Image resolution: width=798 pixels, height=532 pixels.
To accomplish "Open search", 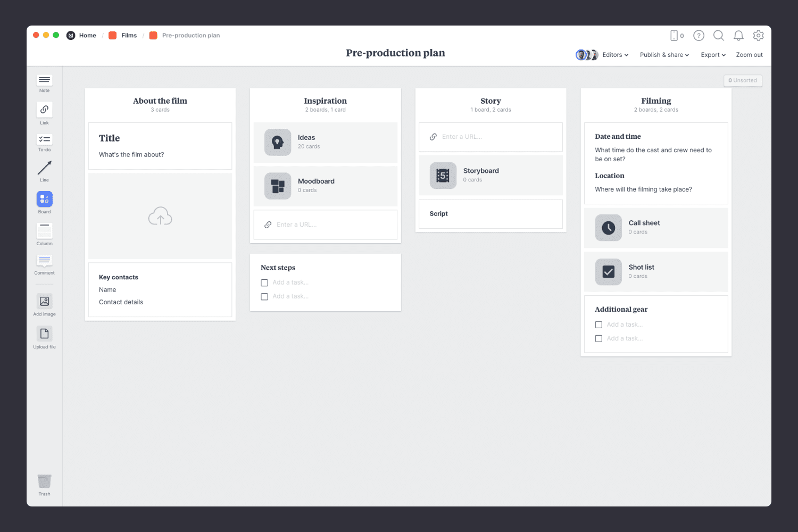I will (719, 36).
